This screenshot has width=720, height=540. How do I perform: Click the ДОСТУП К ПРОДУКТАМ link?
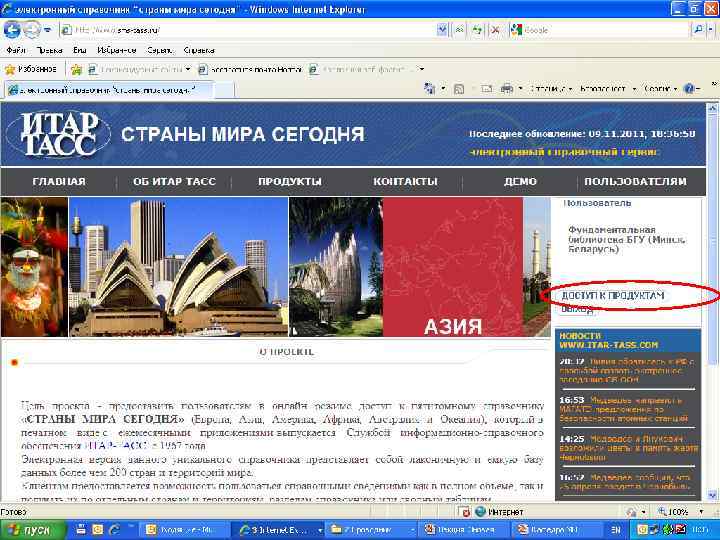point(613,295)
